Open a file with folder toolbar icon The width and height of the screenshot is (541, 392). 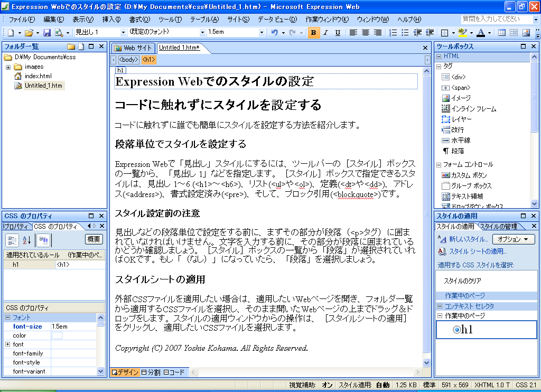[29, 32]
